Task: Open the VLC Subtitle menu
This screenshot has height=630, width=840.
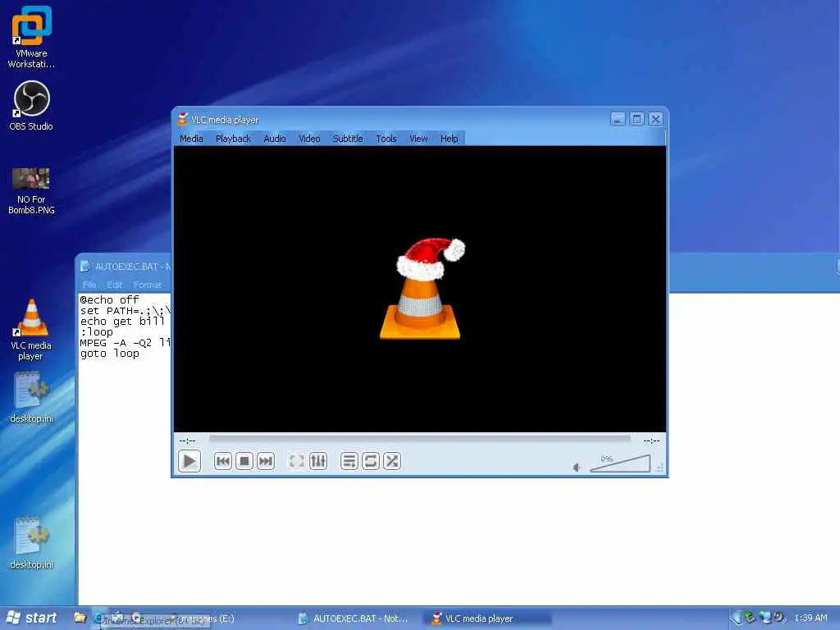Action: click(348, 138)
